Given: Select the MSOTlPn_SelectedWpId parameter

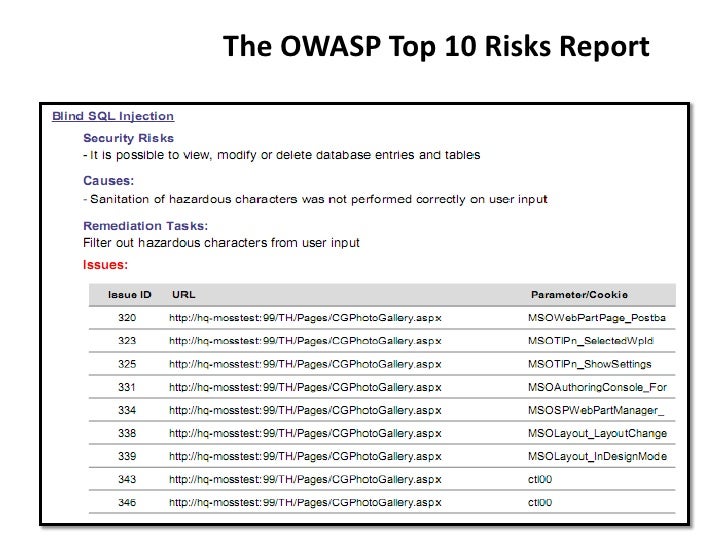Looking at the screenshot, I should [591, 341].
